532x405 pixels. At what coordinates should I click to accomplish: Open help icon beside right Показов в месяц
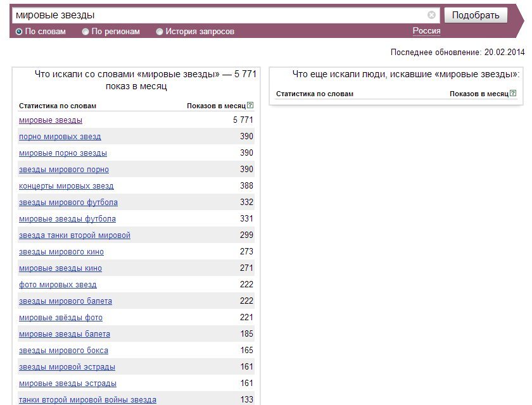tap(513, 93)
